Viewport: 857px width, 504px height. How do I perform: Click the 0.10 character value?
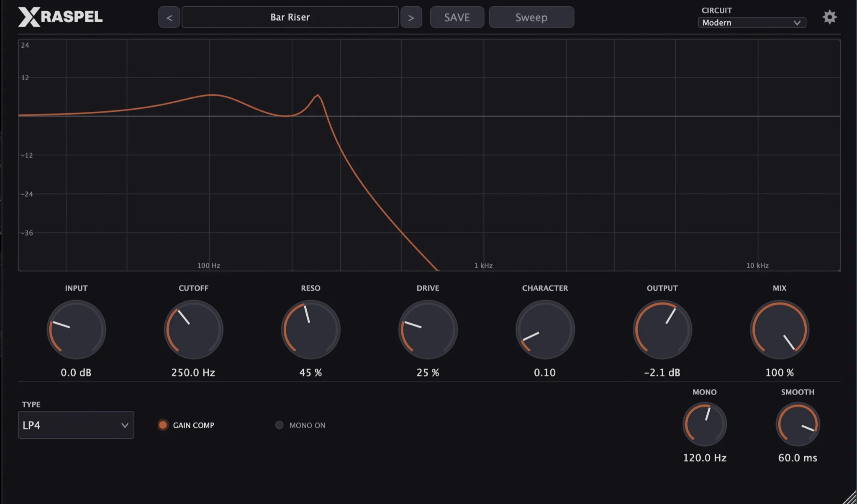[545, 373]
